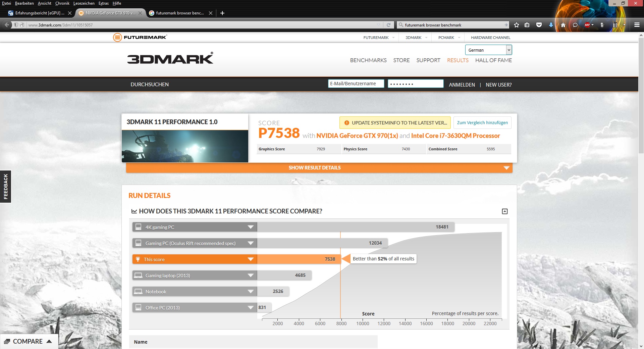
Task: Reload the current page
Action: point(388,25)
